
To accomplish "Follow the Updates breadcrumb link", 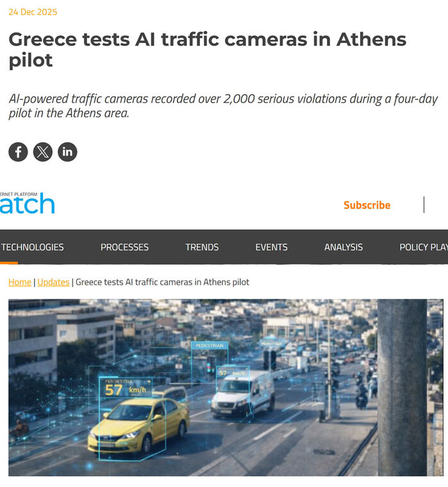I will (x=53, y=282).
